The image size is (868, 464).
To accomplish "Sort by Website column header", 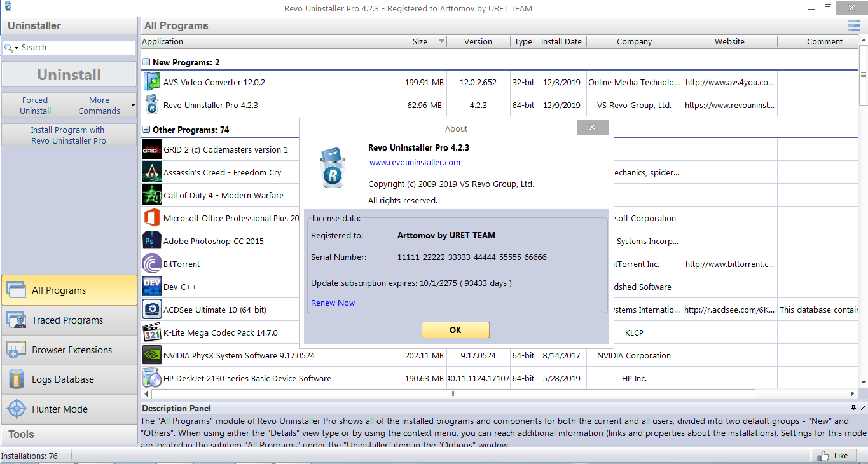I will (729, 41).
